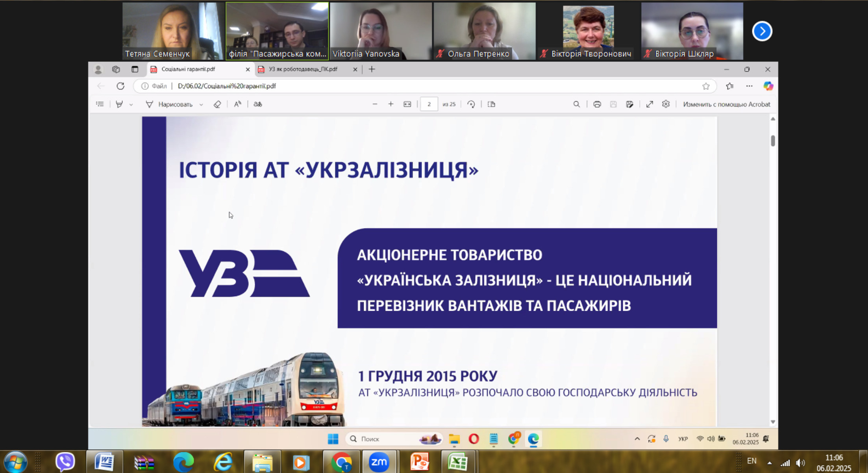Screen dimensions: 868x473
Task: Open the PDF table of contents icon
Action: click(100, 104)
